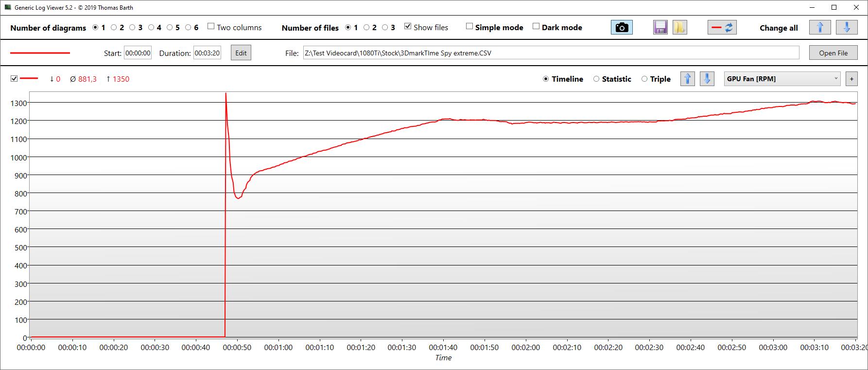Click the 700 y-axis label
This screenshot has width=868, height=370.
[x=20, y=211]
